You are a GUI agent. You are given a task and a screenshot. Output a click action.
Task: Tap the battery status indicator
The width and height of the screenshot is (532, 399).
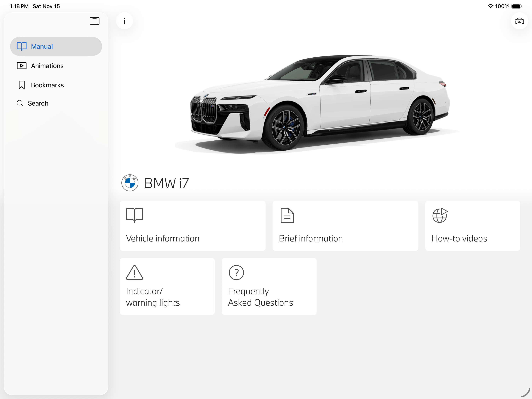pos(516,6)
